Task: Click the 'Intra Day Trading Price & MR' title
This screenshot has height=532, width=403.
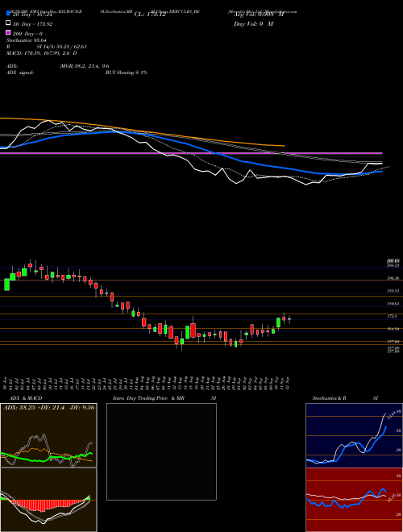Action: point(148,398)
